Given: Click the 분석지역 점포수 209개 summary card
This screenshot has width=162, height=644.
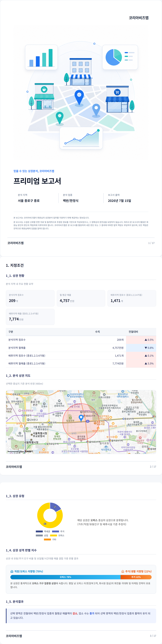Looking at the screenshot, I should (30, 298).
